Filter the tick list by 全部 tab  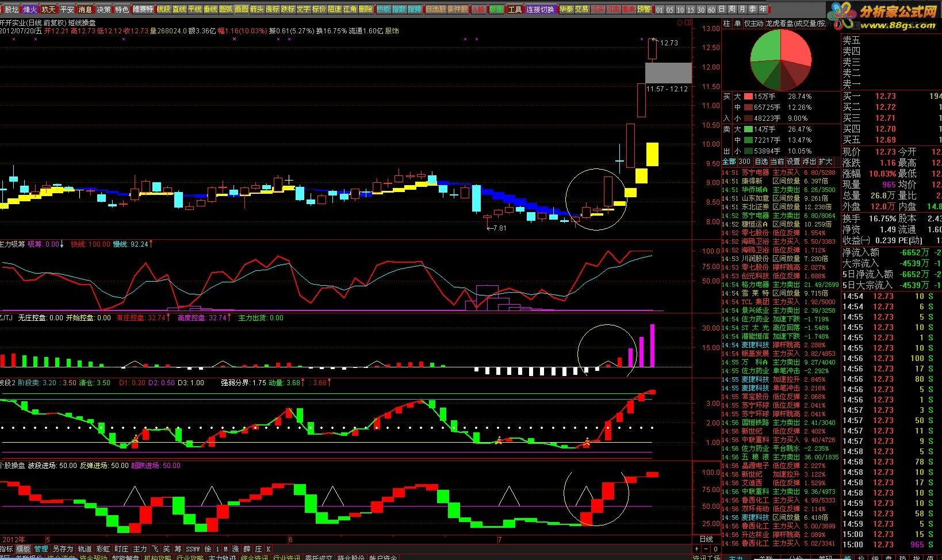[729, 162]
